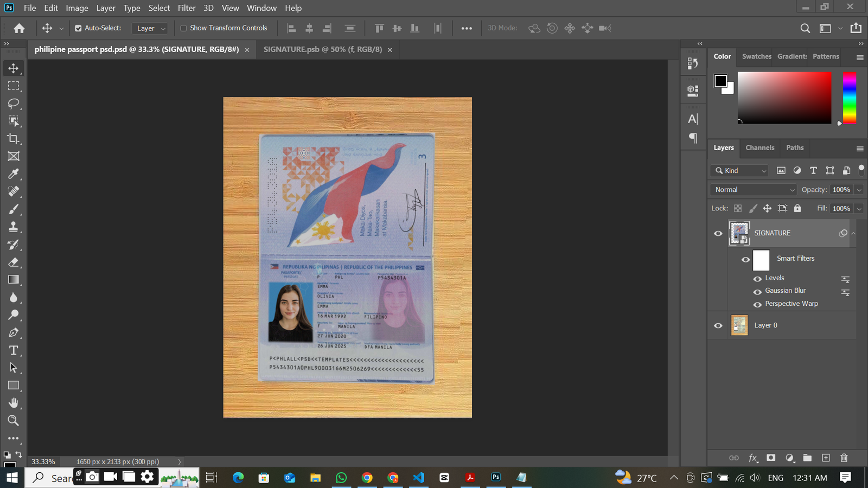The image size is (868, 488).
Task: Create a new layer
Action: tap(826, 458)
